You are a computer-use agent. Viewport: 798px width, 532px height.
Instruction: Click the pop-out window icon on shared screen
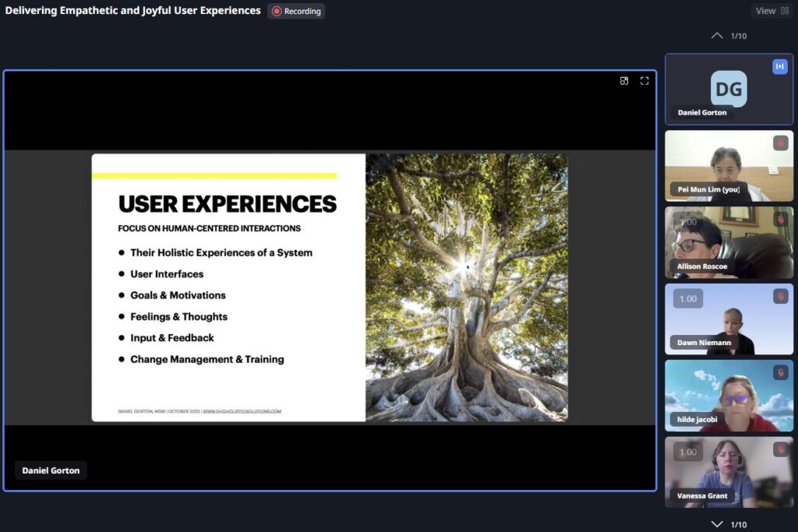pos(624,81)
